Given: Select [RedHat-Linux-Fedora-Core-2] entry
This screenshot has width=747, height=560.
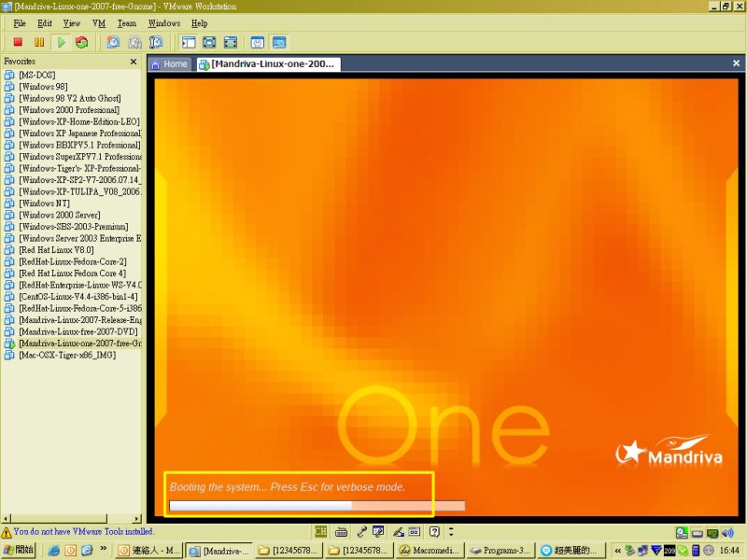Looking at the screenshot, I should click(x=73, y=262).
